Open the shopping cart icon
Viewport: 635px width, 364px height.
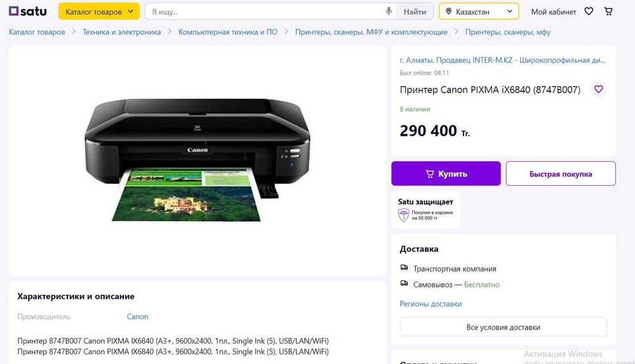pos(608,11)
